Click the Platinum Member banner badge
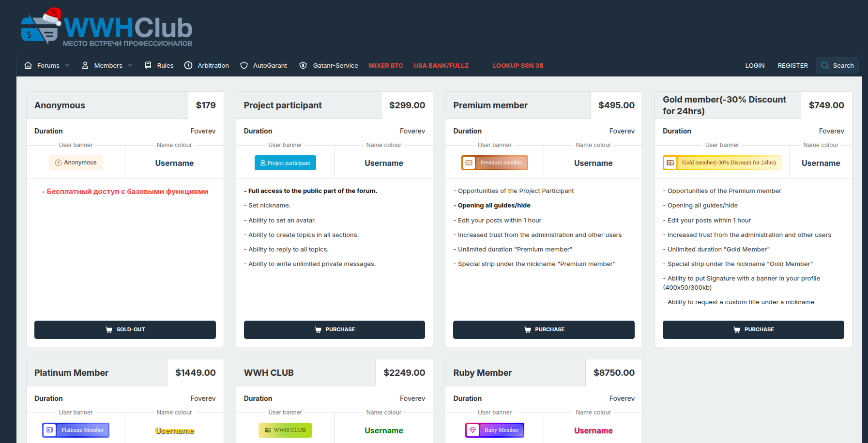Viewport: 868px width, 443px height. point(76,430)
